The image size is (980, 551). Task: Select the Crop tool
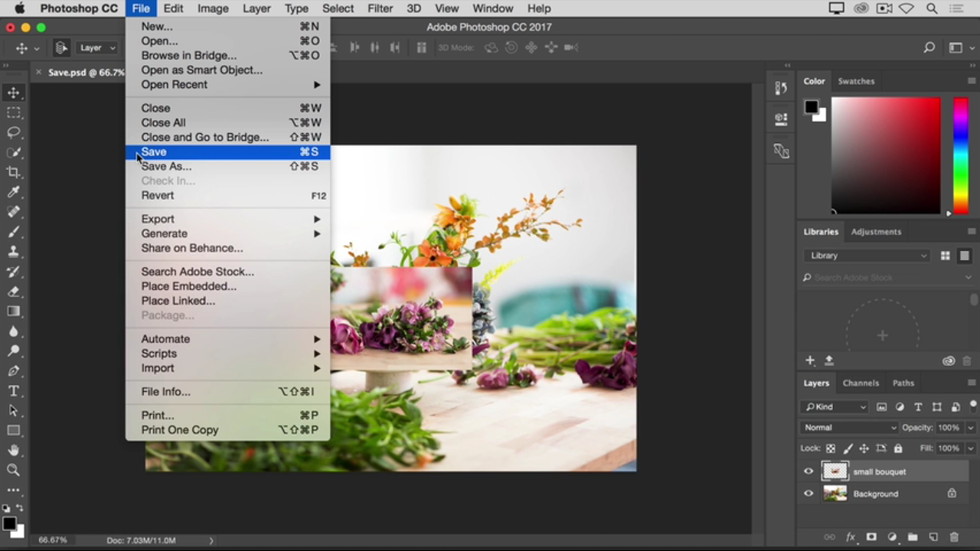[x=14, y=172]
